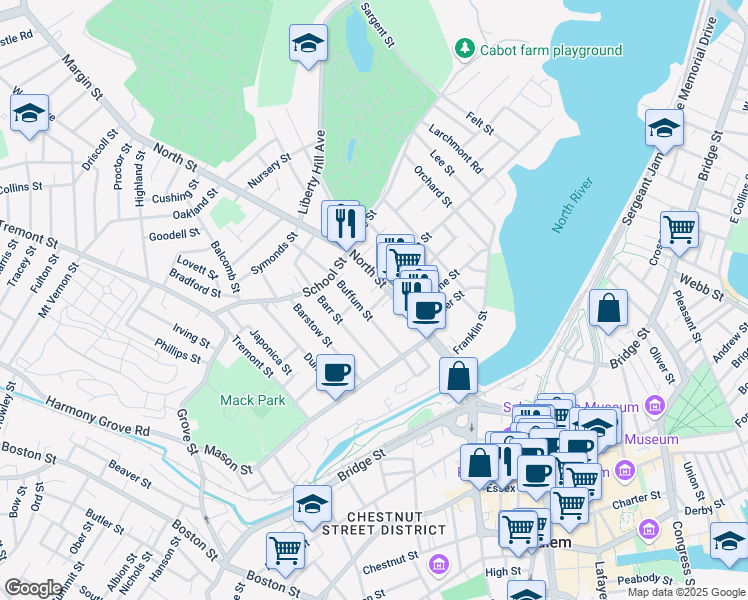Viewport: 748px width, 600px height.
Task: Select the Driscoll St label
Action: point(100,150)
